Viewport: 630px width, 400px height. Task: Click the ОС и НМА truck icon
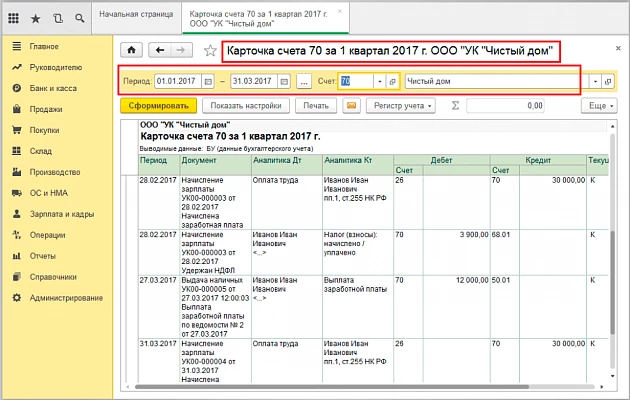(16, 193)
